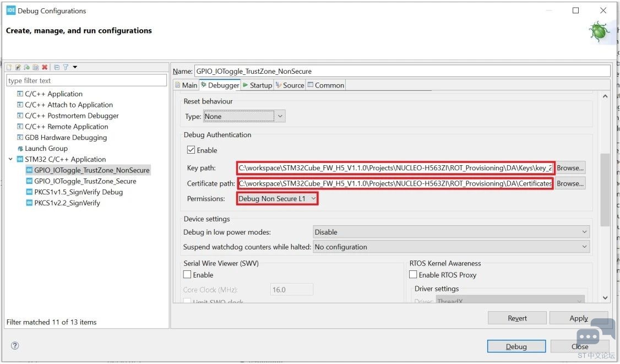This screenshot has height=364, width=620.
Task: Click the Launch Group icon
Action: [20, 149]
